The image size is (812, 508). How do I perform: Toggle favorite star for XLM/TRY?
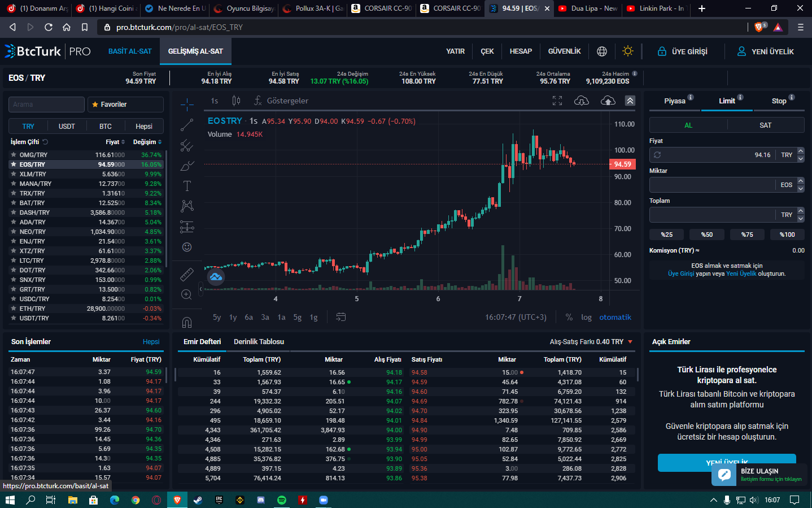[x=14, y=174]
